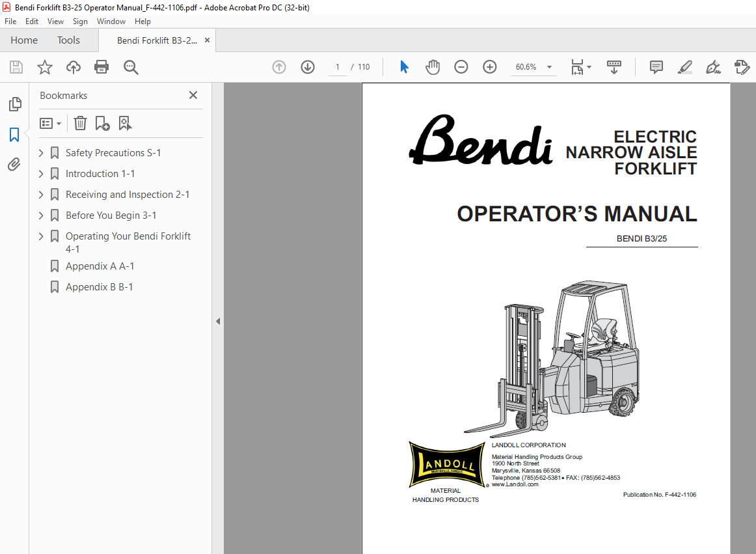Open the Sign document tool

tap(713, 67)
